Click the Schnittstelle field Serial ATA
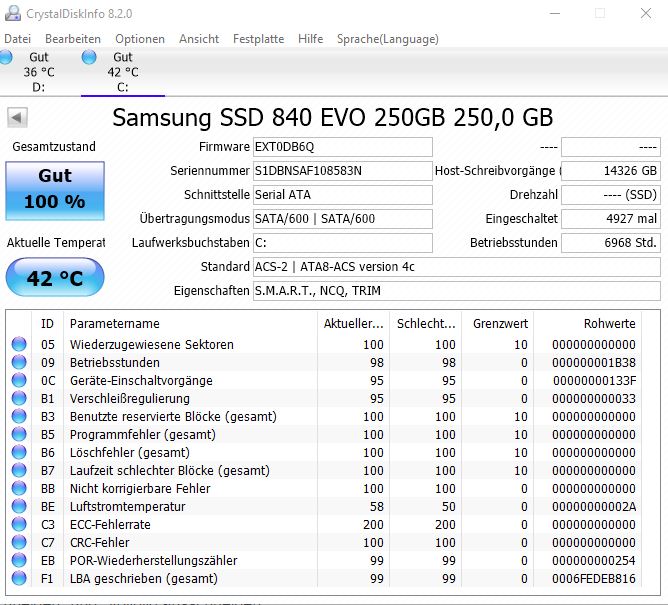Viewport: 668px width, 605px height. tap(343, 195)
